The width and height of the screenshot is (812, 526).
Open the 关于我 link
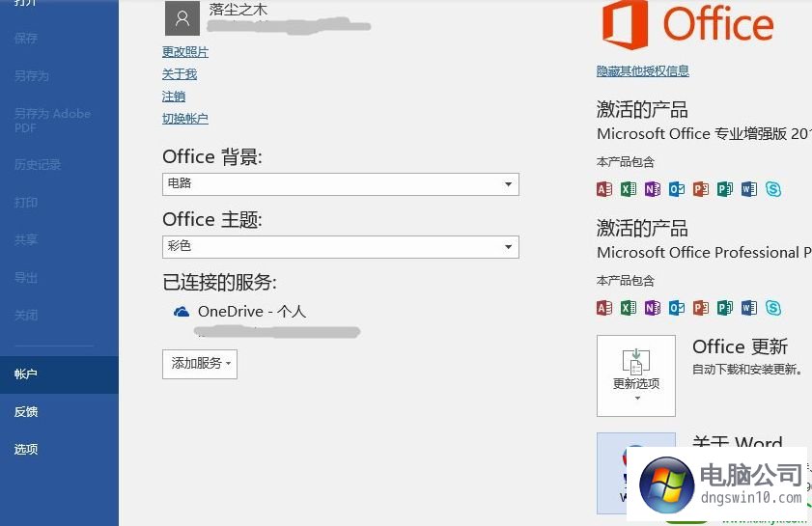[180, 74]
